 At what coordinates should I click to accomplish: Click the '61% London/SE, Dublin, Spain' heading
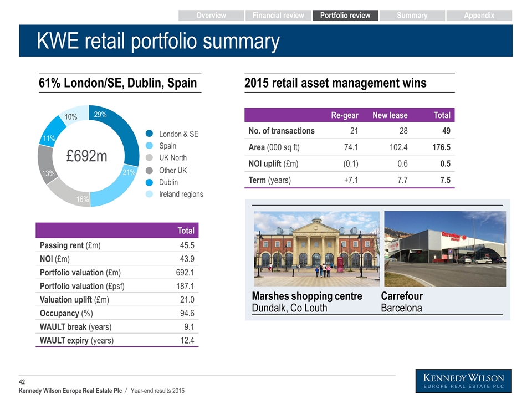[x=117, y=83]
